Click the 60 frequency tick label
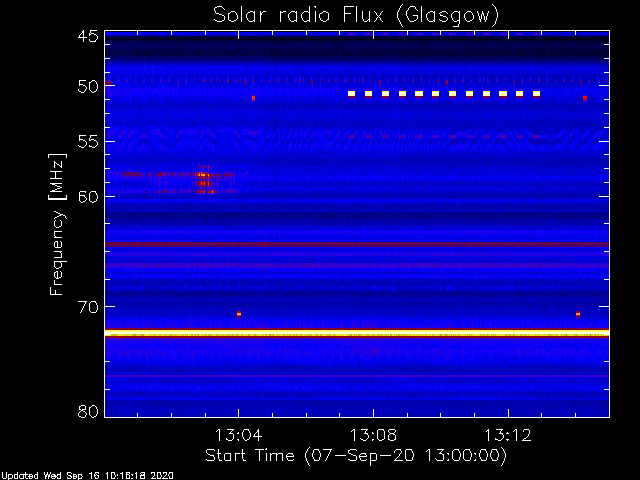This screenshot has width=640, height=480. click(x=88, y=197)
